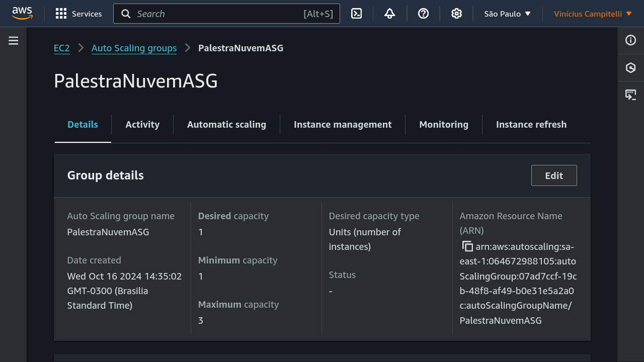Launch CloudShell terminal icon
Screen dimensions: 644x362
[x=357, y=14]
